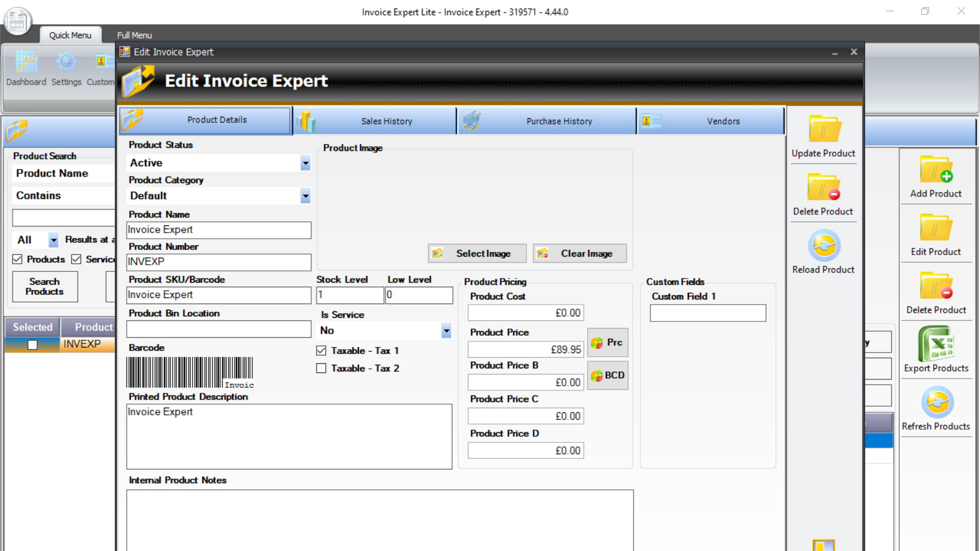
Task: Toggle the Products checkbox in Product Search
Action: [x=17, y=259]
